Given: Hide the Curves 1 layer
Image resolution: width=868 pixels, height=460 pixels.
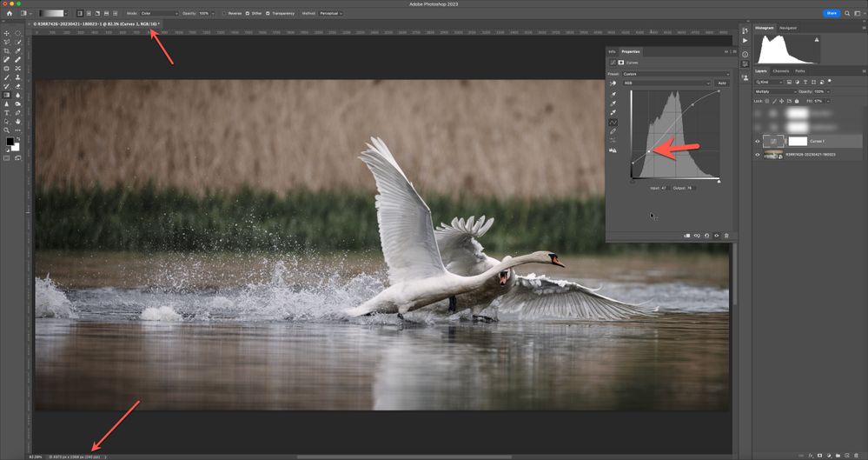Looking at the screenshot, I should click(757, 141).
